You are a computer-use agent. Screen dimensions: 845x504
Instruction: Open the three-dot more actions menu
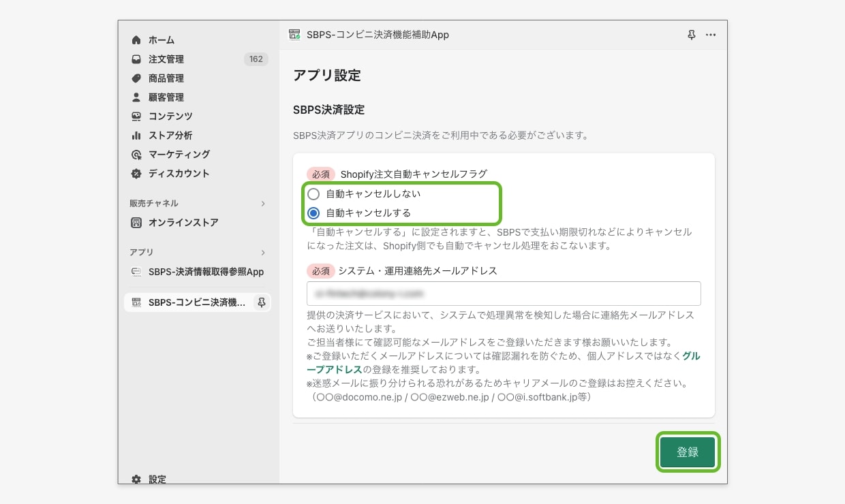711,35
